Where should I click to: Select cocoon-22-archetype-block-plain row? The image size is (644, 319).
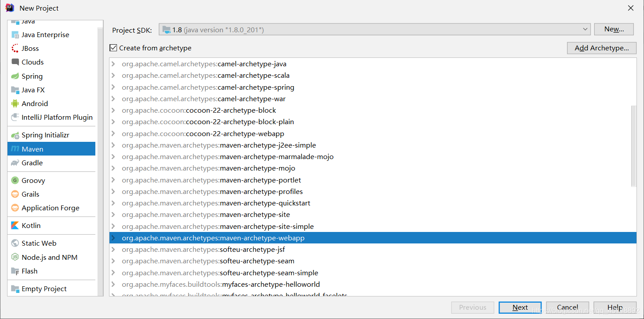click(x=373, y=122)
